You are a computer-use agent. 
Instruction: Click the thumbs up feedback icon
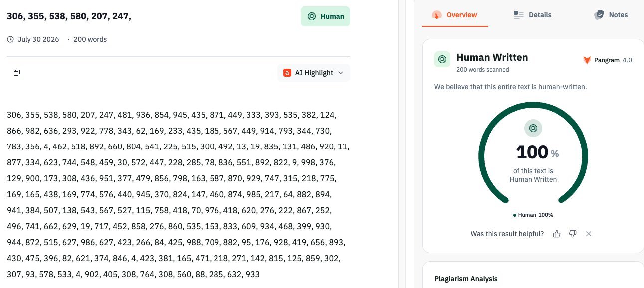point(557,234)
